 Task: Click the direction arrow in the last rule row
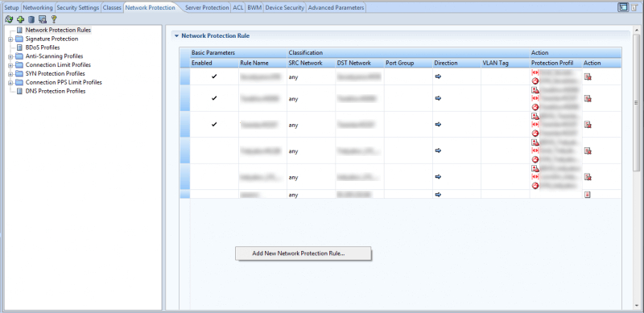(438, 195)
